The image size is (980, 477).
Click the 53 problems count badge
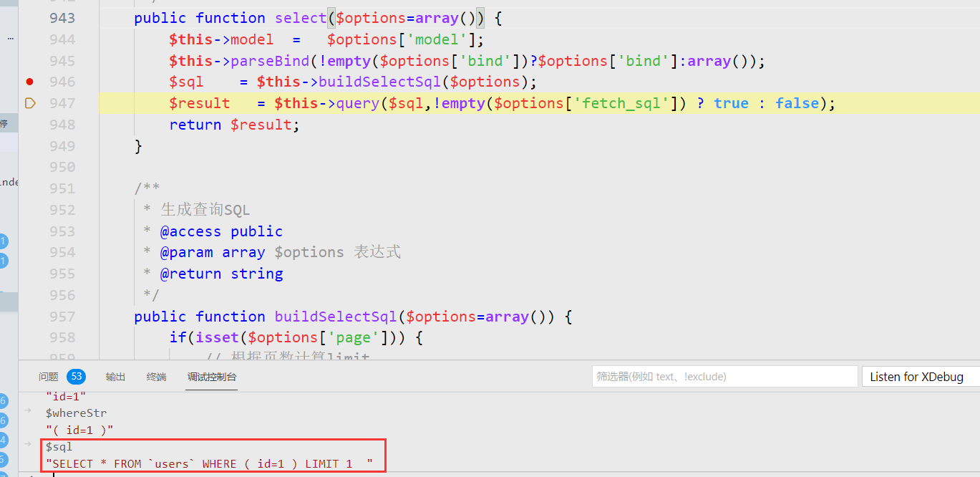[x=76, y=377]
